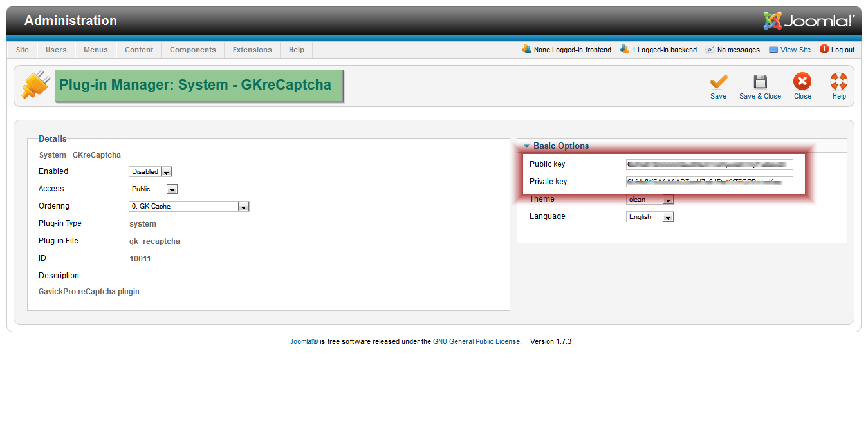The width and height of the screenshot is (868, 434).
Task: Click the No messages link
Action: (x=739, y=50)
